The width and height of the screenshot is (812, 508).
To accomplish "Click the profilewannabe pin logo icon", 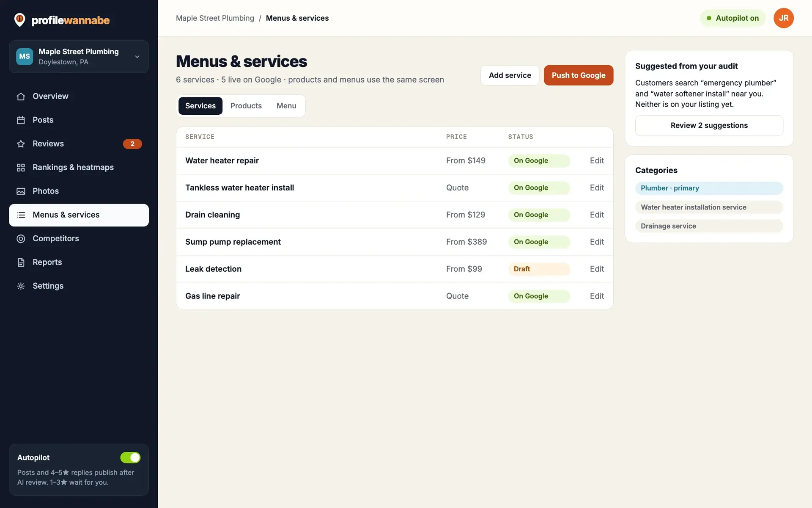I will pos(19,19).
